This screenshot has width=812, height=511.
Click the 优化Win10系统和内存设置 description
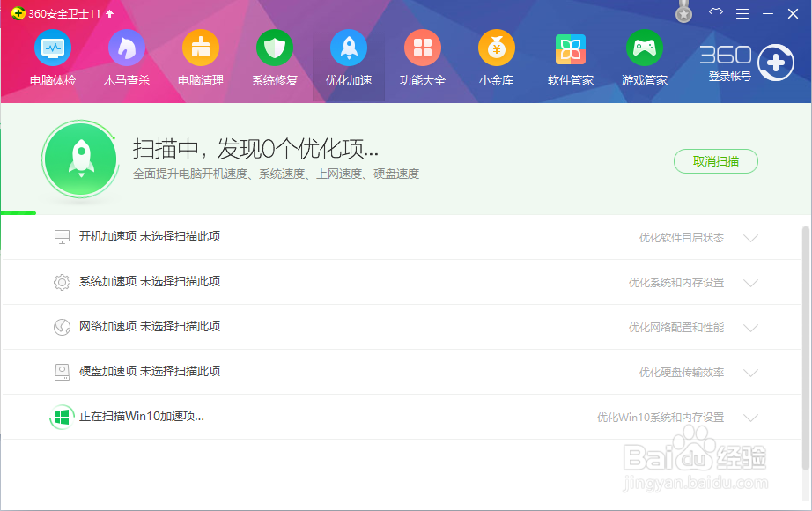(661, 418)
